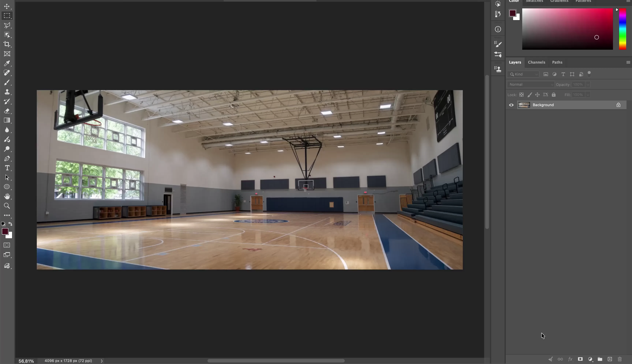Screen dimensions: 632x364
Task: Open the Normal blend mode dropdown
Action: click(531, 84)
